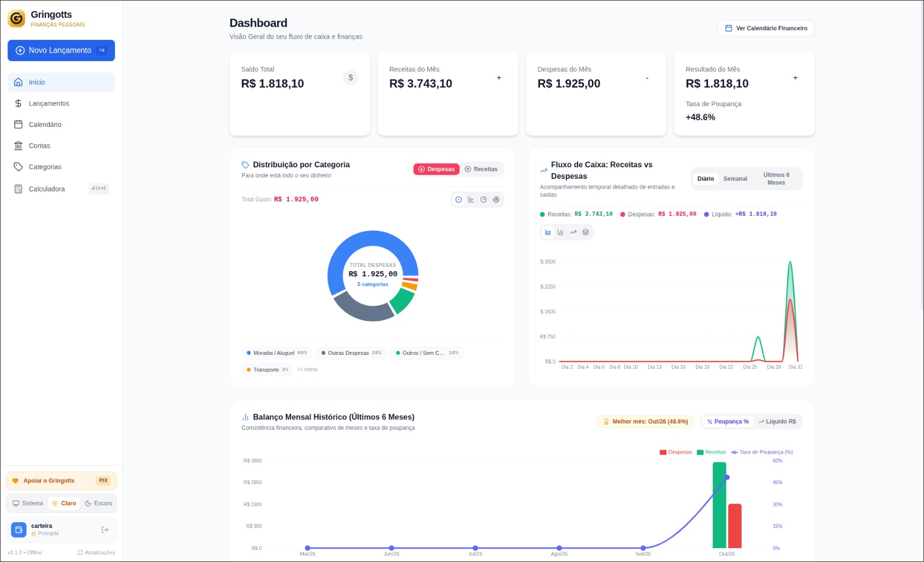Click plus icon on Resultado do Mês card
The width and height of the screenshot is (924, 562).
(795, 78)
